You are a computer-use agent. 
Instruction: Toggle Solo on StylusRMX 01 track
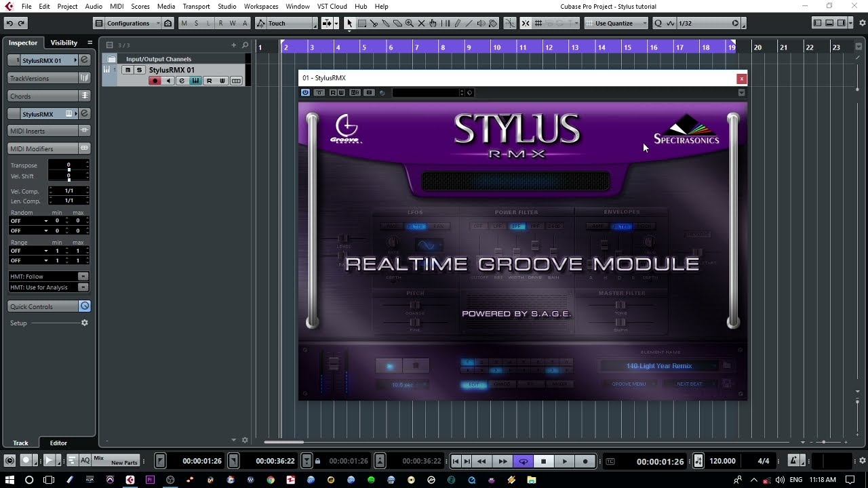[x=139, y=70]
